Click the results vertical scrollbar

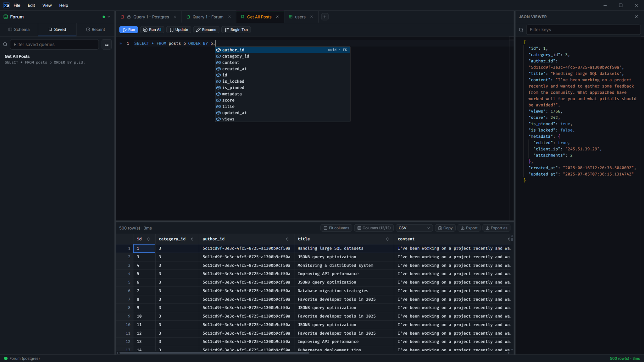click(x=512, y=239)
